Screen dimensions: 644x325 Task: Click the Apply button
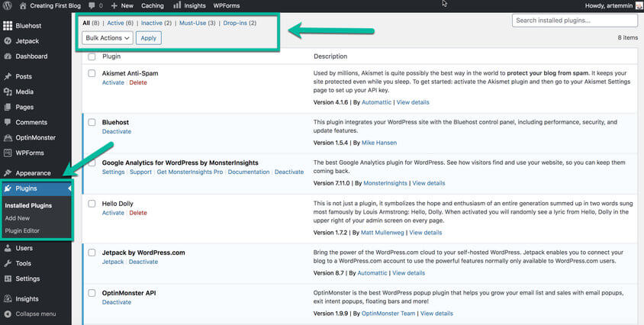[149, 38]
